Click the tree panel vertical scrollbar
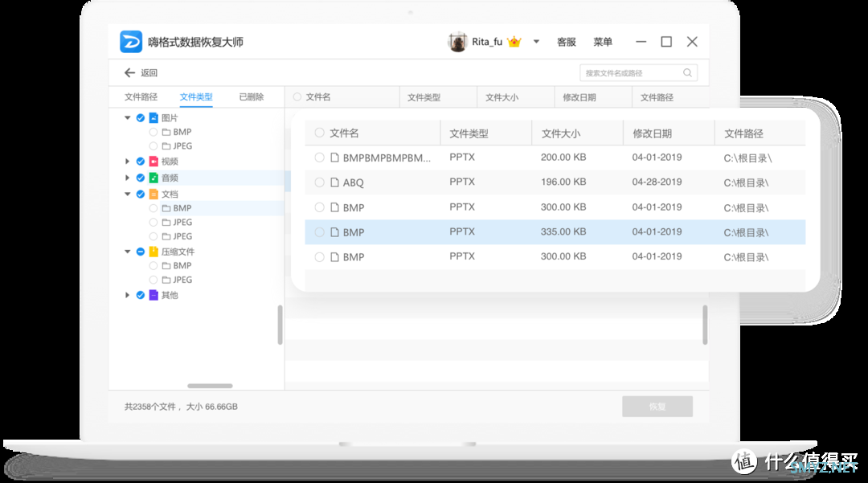Screen dimensions: 868x483 pyautogui.click(x=280, y=325)
